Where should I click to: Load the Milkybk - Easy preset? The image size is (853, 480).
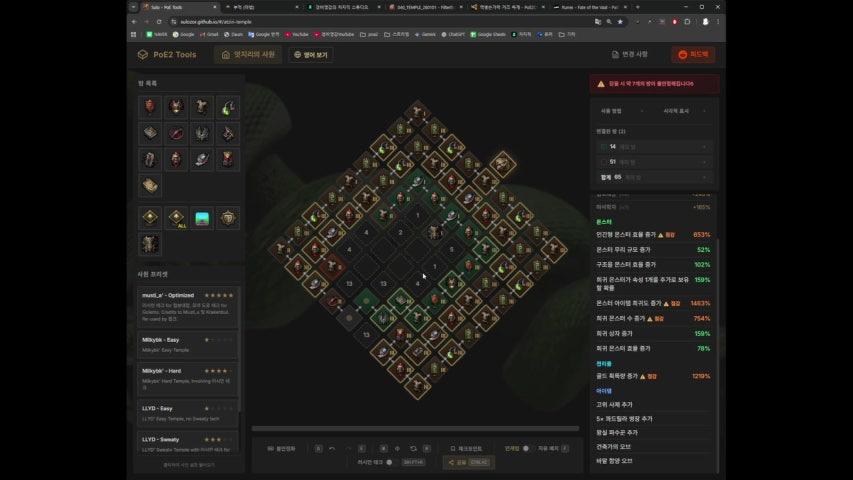click(x=188, y=344)
